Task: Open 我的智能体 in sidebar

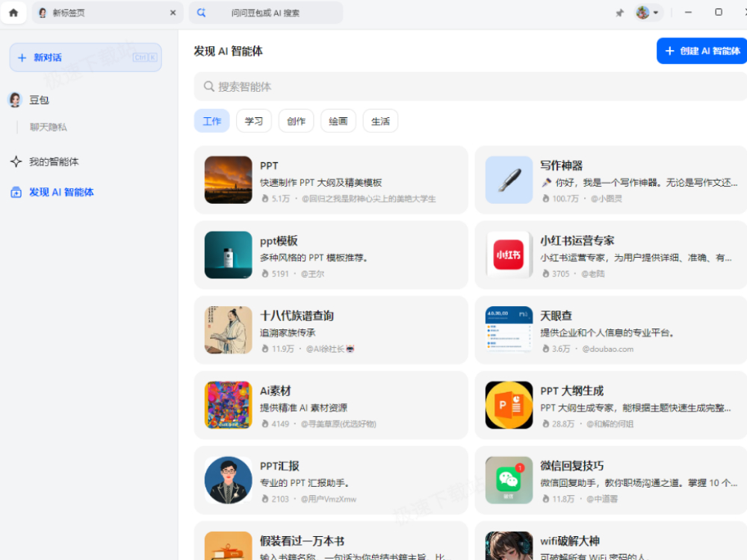Action: point(54,162)
